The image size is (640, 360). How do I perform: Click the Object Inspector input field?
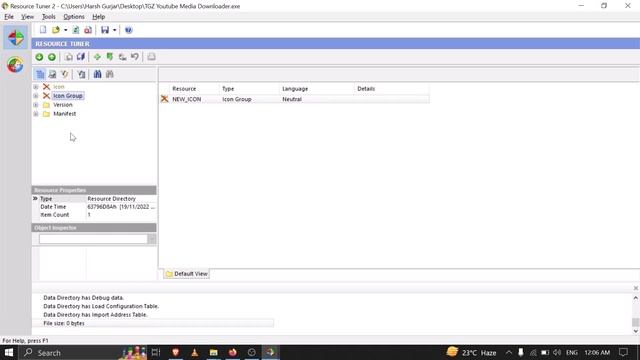click(x=93, y=239)
